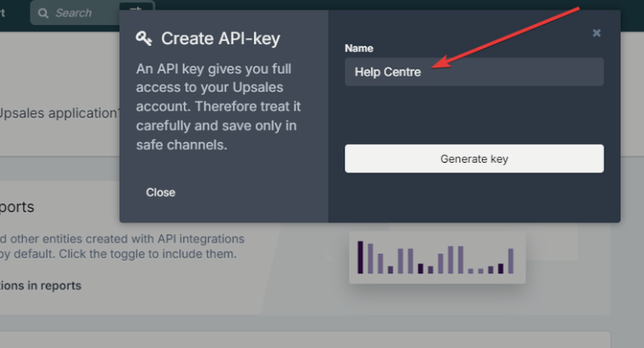The image size is (644, 348).
Task: Generate the new API key
Action: (x=474, y=158)
